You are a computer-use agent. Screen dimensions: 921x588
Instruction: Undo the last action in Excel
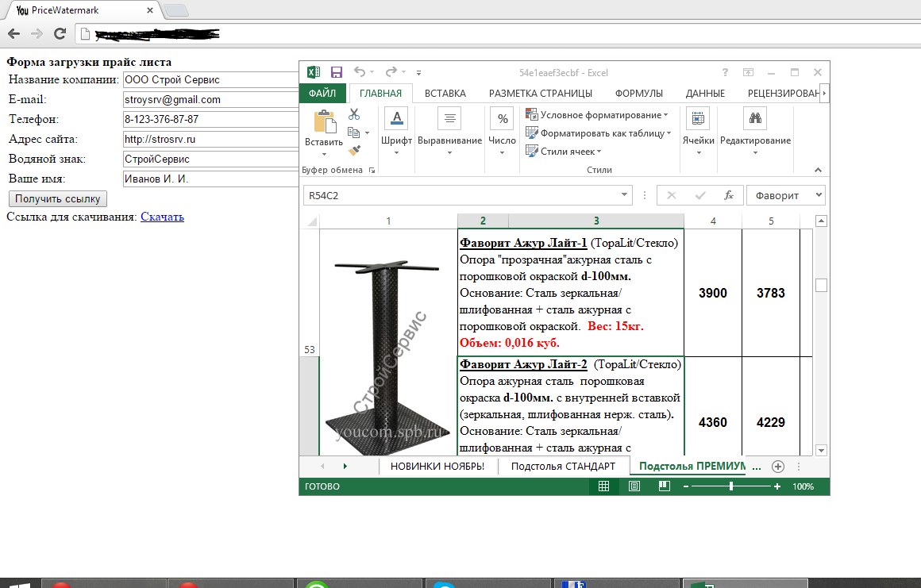click(x=360, y=71)
